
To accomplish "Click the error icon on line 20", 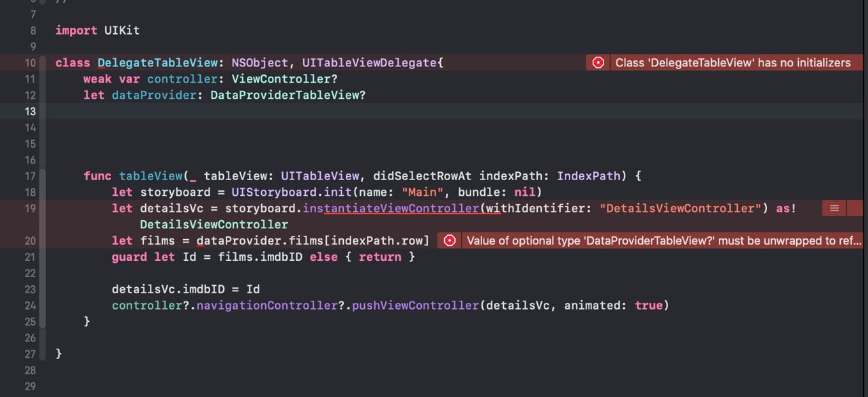I will (450, 241).
